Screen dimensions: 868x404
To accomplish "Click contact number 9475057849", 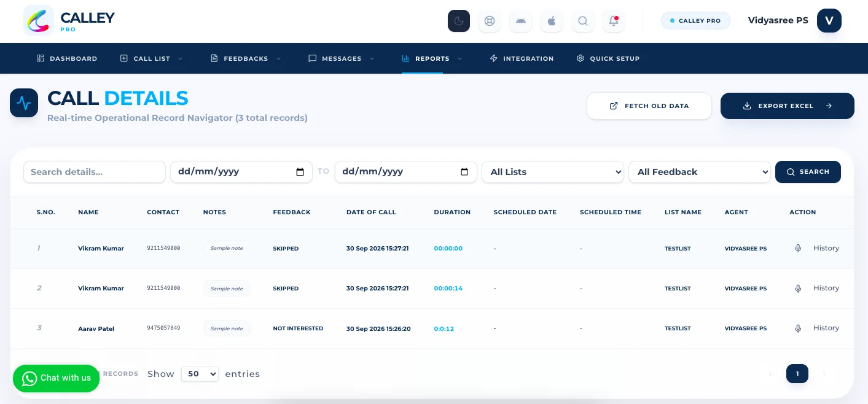I will 163,328.
